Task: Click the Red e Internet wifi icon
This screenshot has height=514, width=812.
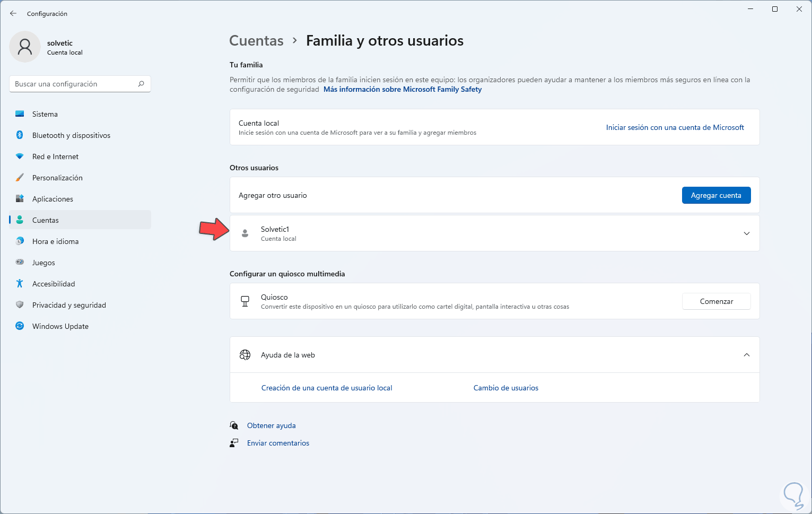Action: click(20, 156)
